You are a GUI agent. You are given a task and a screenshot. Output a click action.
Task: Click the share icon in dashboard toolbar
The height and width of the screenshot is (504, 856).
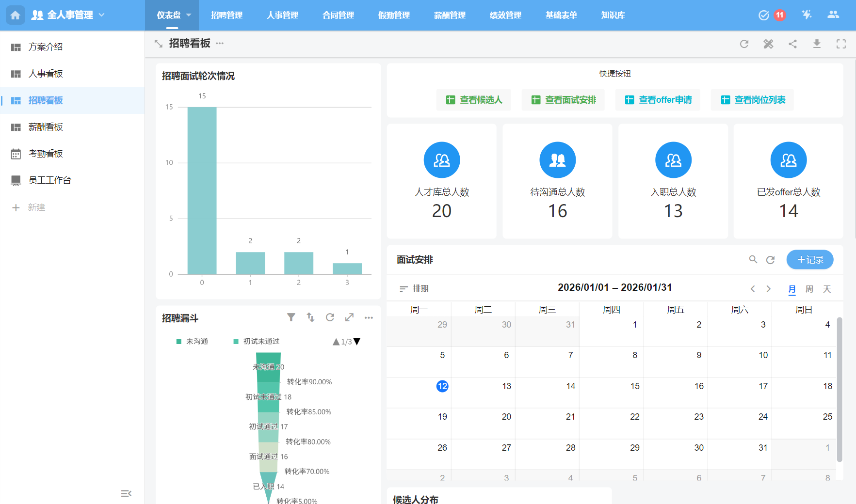click(792, 44)
